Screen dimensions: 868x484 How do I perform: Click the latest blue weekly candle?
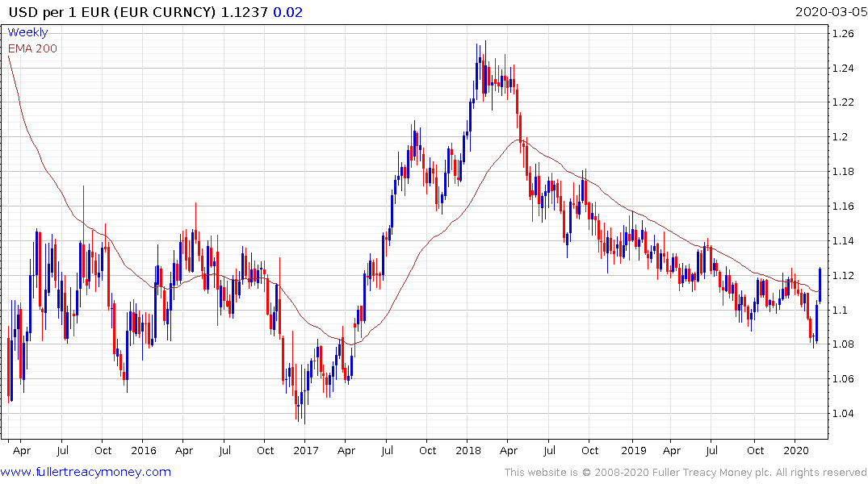820,285
